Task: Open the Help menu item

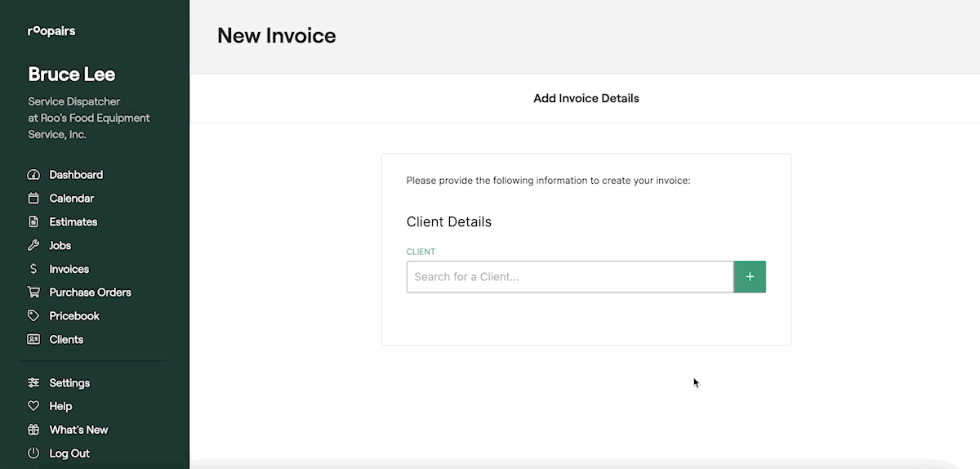Action: click(60, 406)
